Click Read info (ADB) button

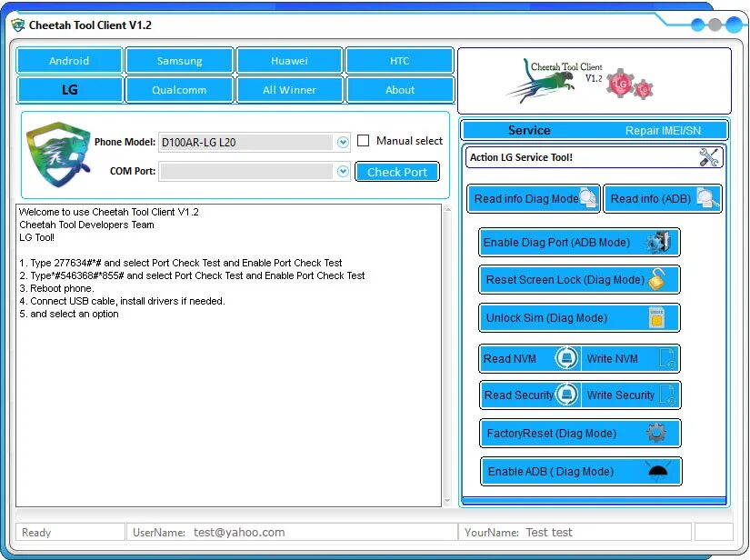pos(663,198)
